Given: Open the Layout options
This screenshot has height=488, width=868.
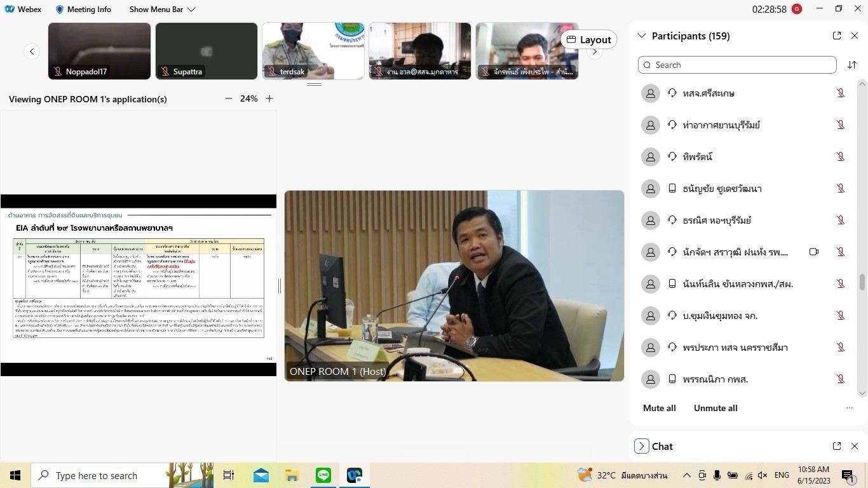Looking at the screenshot, I should point(588,39).
